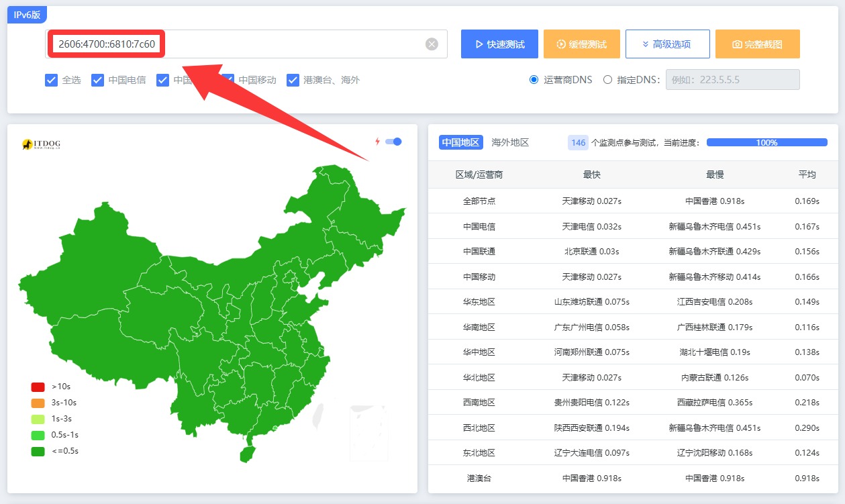The height and width of the screenshot is (504, 845).
Task: Click the red >10s legend swatch
Action: [38, 387]
